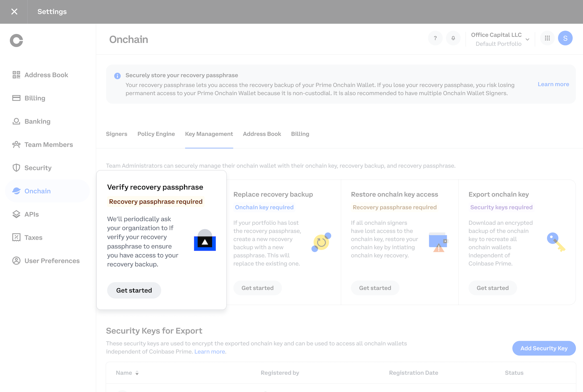The height and width of the screenshot is (392, 583).
Task: Open the Banking section
Action: click(37, 121)
